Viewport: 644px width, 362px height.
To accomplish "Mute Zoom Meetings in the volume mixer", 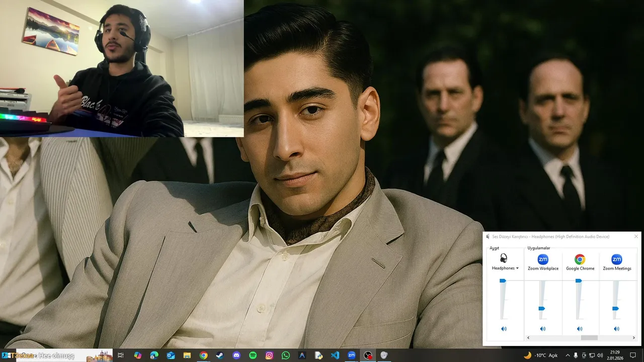I will tap(616, 329).
